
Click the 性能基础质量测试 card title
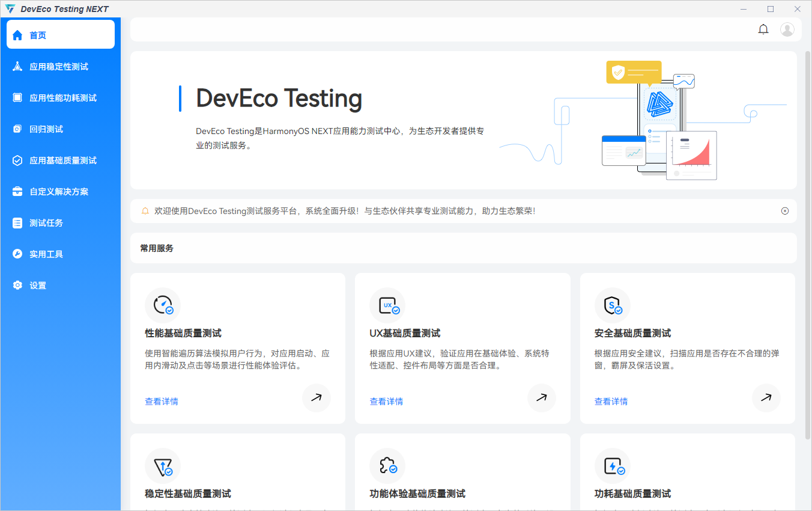183,333
